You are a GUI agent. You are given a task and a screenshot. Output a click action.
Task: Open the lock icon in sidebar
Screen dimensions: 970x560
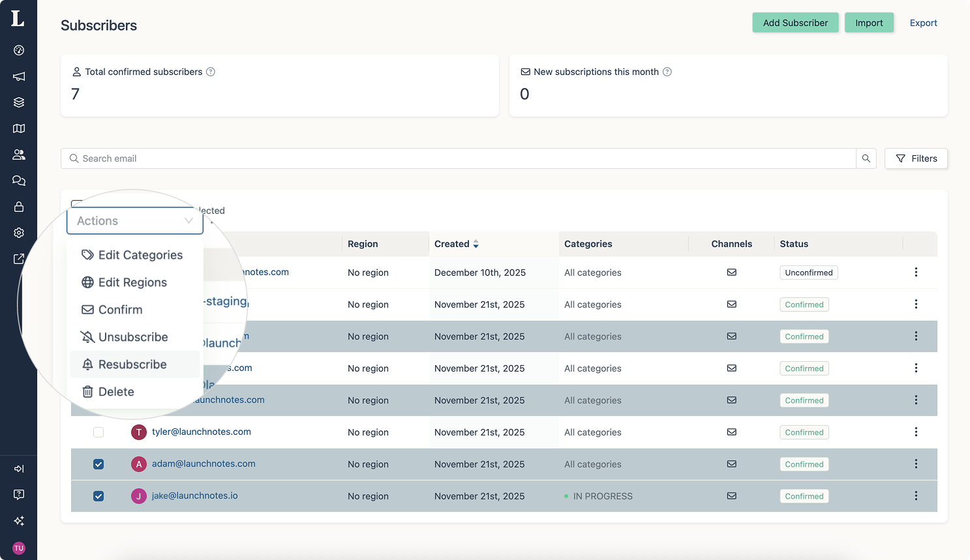tap(19, 207)
